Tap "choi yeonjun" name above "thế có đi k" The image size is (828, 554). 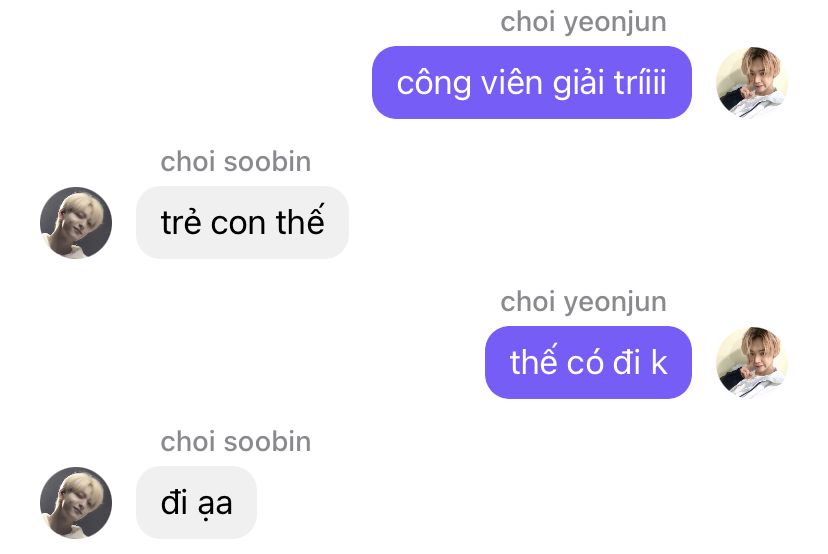(x=583, y=302)
